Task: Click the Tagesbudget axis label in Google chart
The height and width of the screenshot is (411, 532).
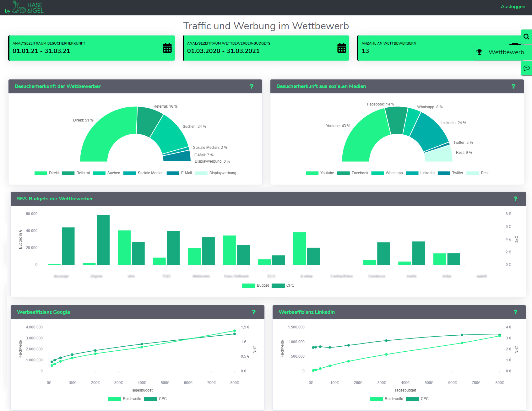Action: (142, 390)
